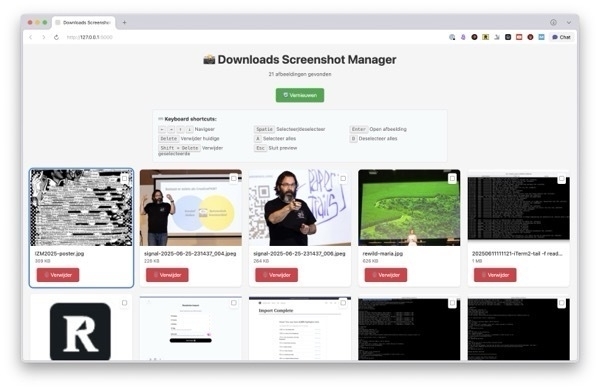Tick the checkbox on rewild-maria.jpg
This screenshot has height=390, width=600.
coord(452,178)
